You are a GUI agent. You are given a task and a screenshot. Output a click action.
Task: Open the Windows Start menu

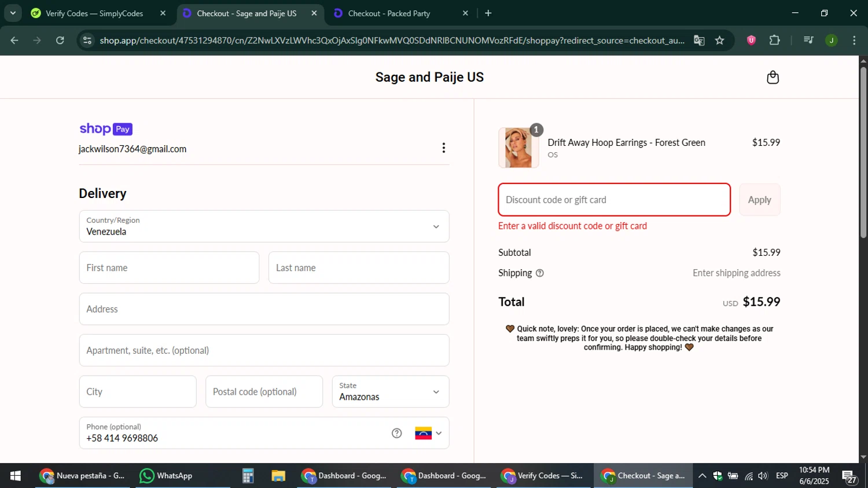pos(16,476)
